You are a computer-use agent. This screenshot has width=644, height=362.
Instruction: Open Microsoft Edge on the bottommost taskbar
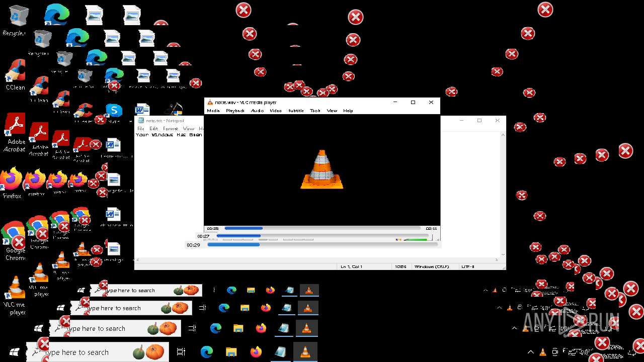tap(207, 352)
